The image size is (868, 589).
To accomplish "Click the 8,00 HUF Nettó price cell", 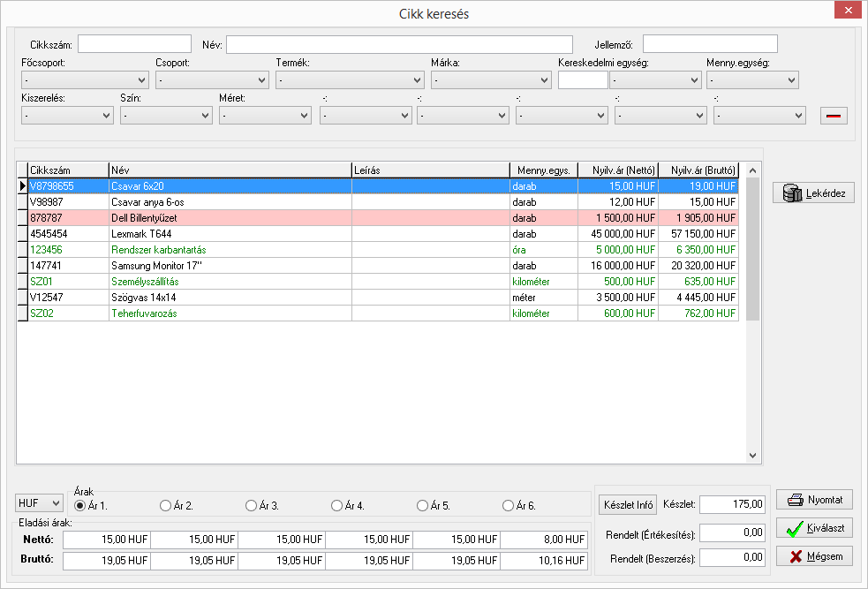I will (544, 540).
